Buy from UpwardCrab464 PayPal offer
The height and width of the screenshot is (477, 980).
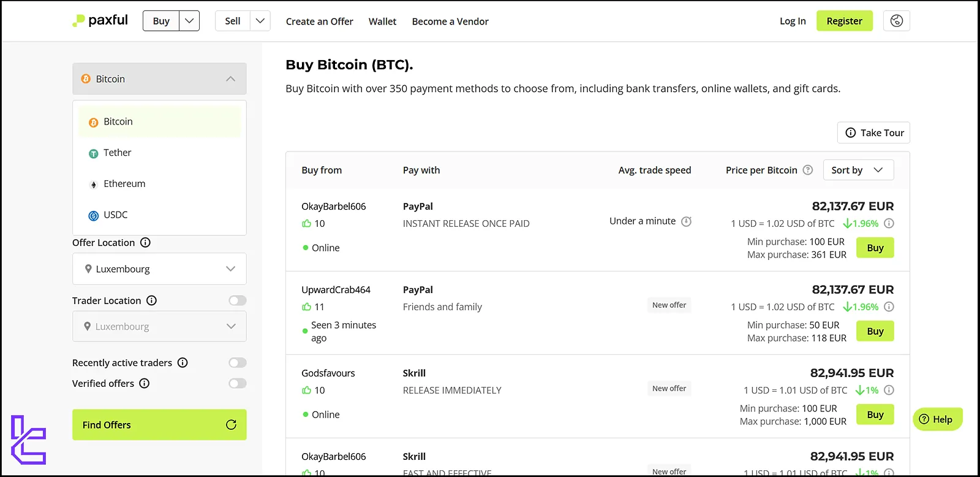point(875,331)
